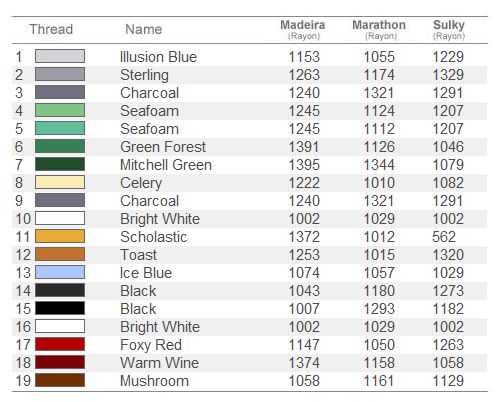Choose the Celery pale yellow swatch
The image size is (500, 402).
click(x=60, y=182)
